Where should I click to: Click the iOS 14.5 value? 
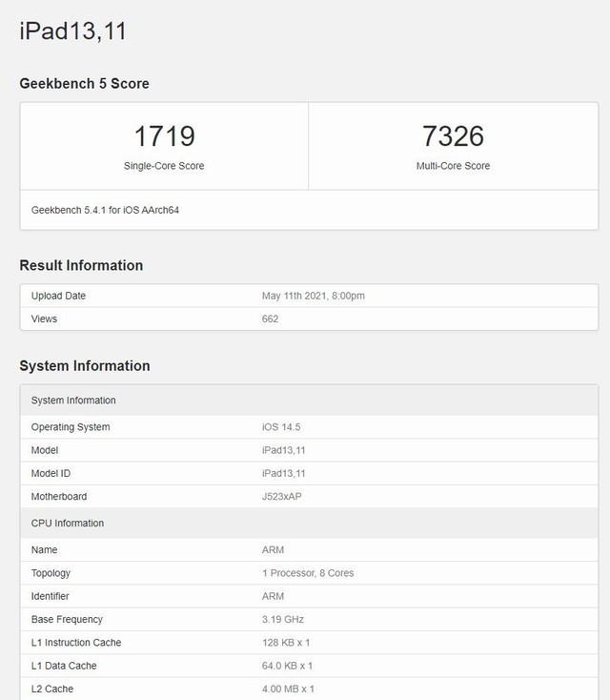tap(281, 427)
